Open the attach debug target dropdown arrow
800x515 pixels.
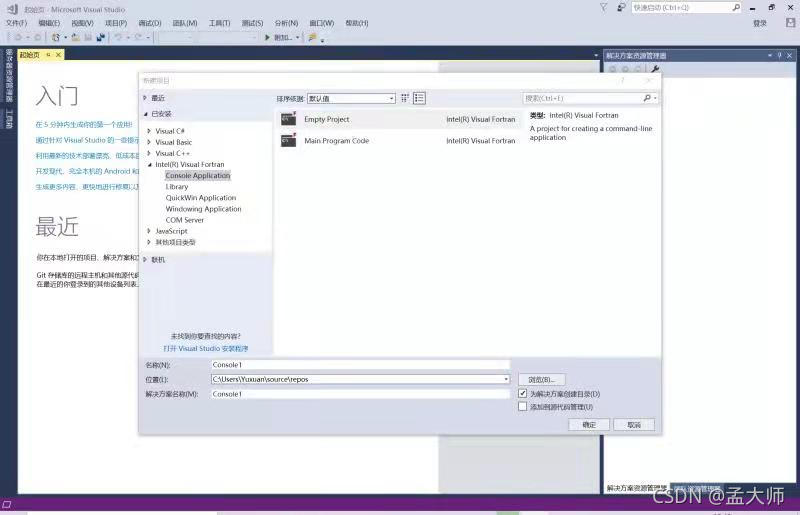[x=297, y=37]
